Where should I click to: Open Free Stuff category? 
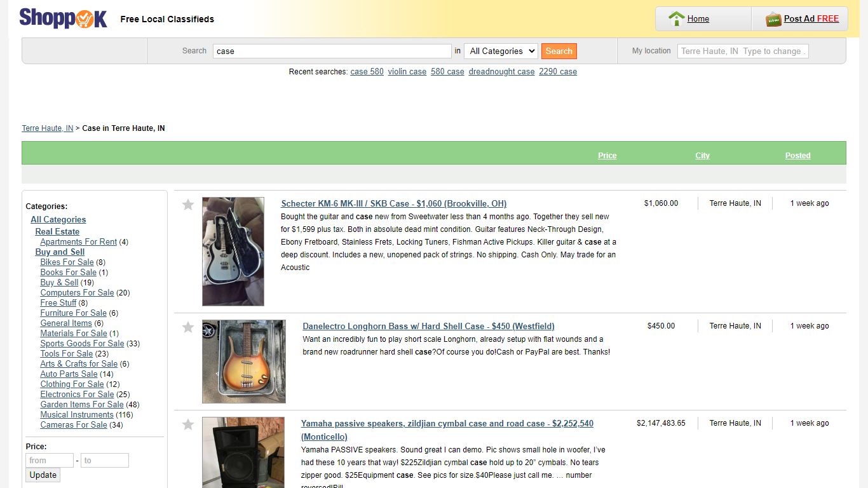pyautogui.click(x=58, y=303)
